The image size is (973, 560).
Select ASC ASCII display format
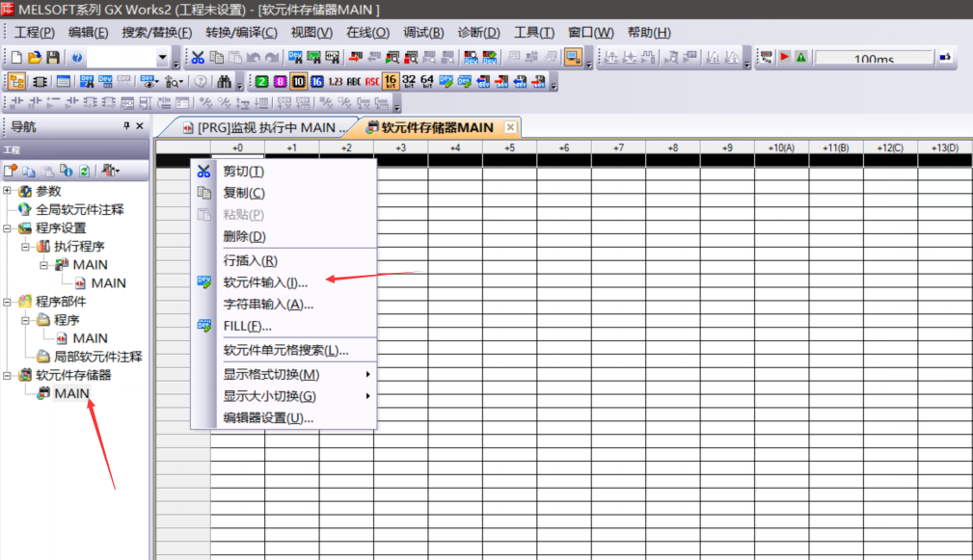click(371, 81)
